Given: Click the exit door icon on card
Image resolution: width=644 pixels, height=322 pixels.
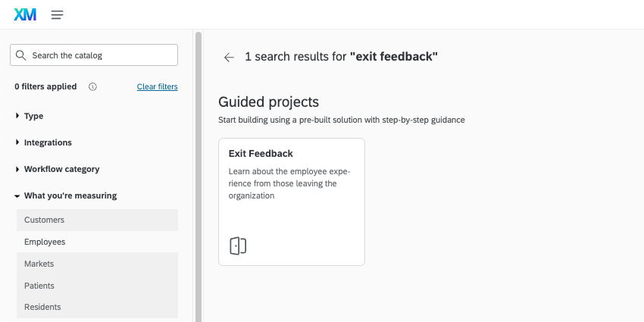Looking at the screenshot, I should coord(238,245).
